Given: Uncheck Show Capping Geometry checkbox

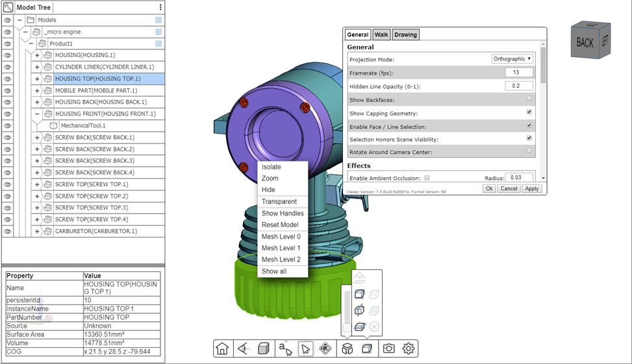Looking at the screenshot, I should [529, 112].
